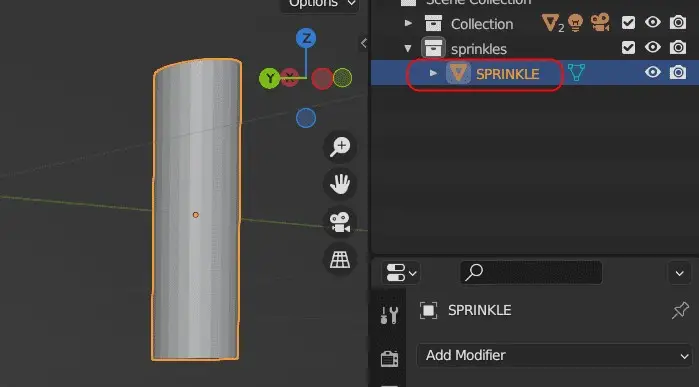Image resolution: width=699 pixels, height=387 pixels.
Task: Click the green Y axis gizmo ball
Action: tap(270, 78)
